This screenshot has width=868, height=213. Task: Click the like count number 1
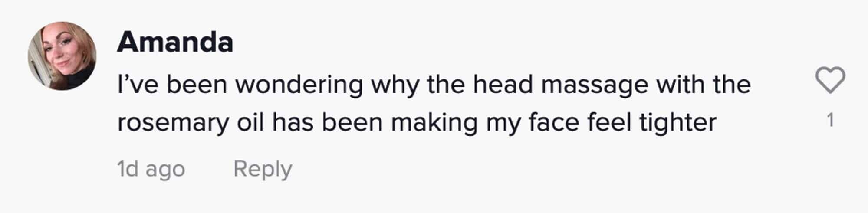pyautogui.click(x=830, y=120)
